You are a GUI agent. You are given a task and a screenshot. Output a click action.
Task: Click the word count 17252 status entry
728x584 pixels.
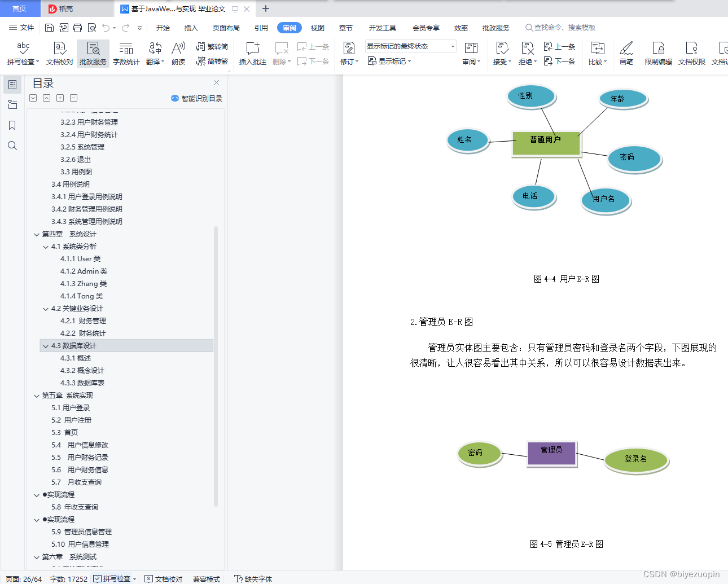[69, 579]
